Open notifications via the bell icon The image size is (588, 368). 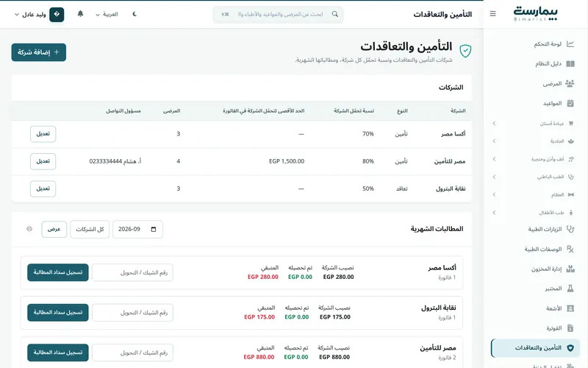(80, 14)
